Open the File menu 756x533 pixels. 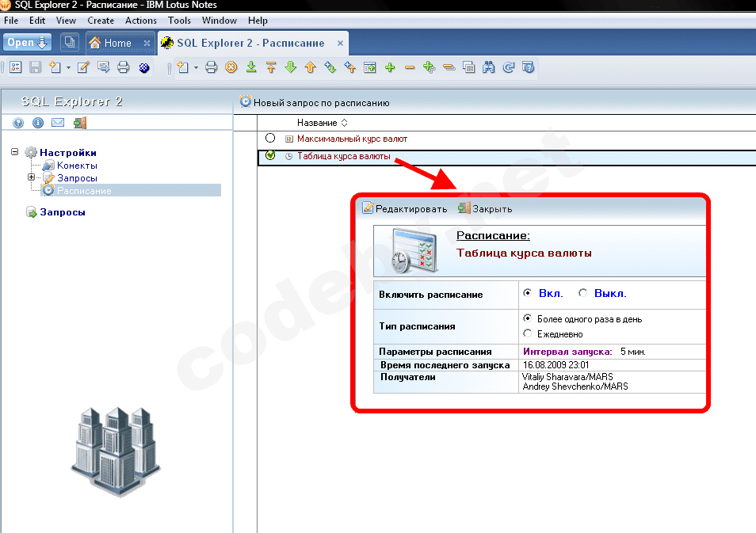tap(11, 21)
